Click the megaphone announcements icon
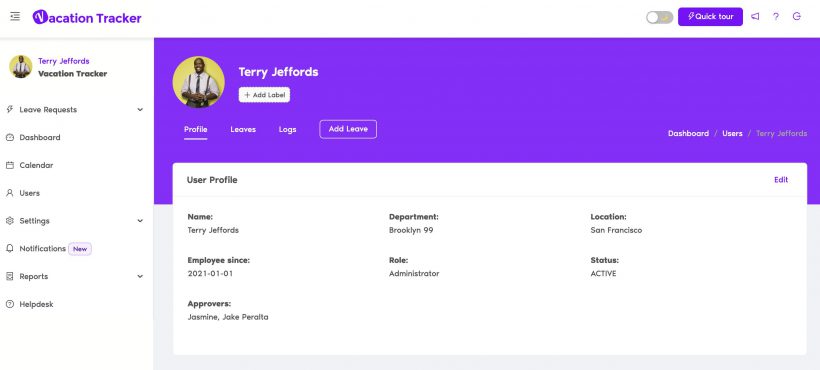Viewport: 820px width, 370px height. coord(755,16)
